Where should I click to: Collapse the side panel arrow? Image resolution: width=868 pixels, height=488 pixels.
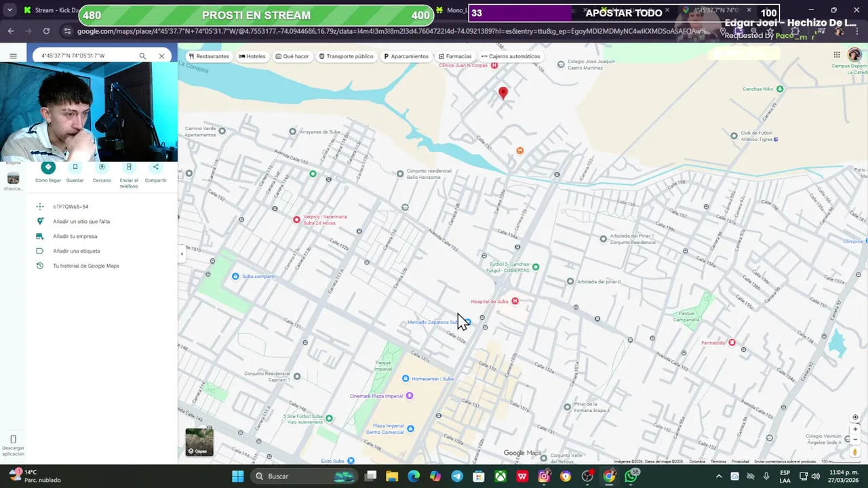[181, 254]
